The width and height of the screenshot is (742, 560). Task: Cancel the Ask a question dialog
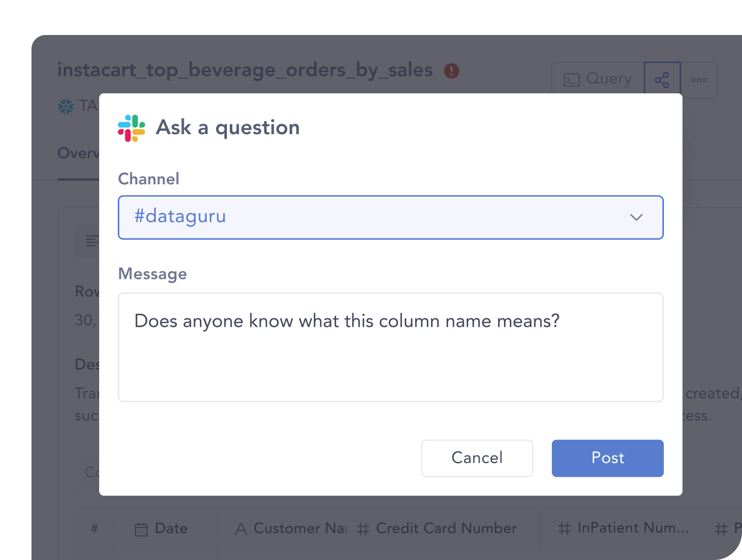(477, 458)
